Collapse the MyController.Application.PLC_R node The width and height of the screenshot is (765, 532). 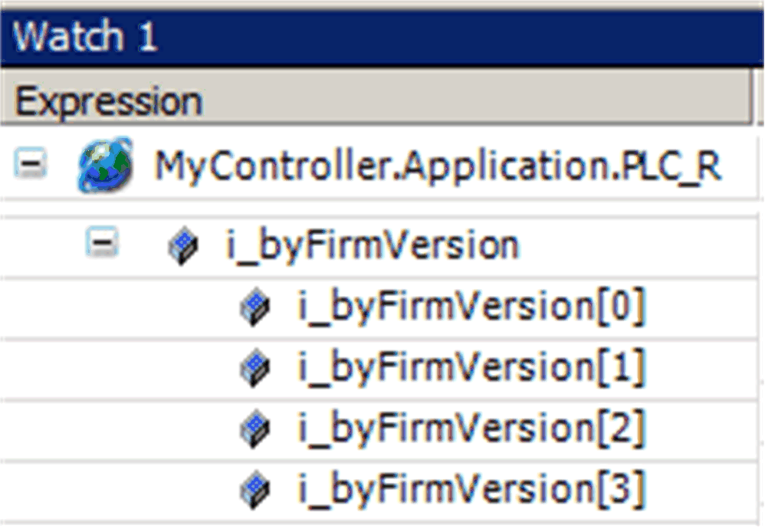(x=30, y=163)
